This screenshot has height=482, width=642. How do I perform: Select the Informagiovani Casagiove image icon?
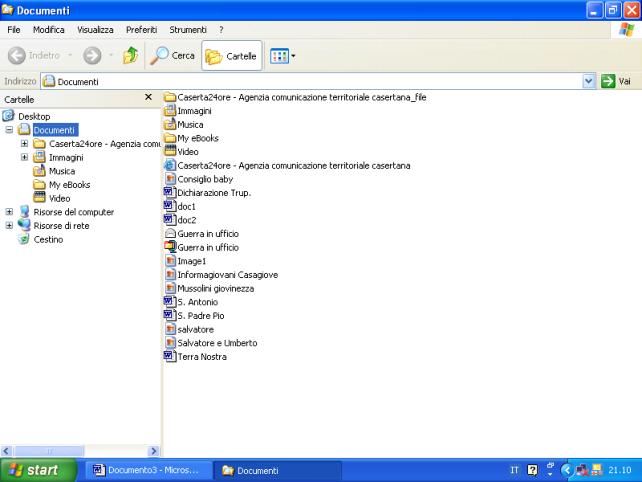(x=170, y=275)
